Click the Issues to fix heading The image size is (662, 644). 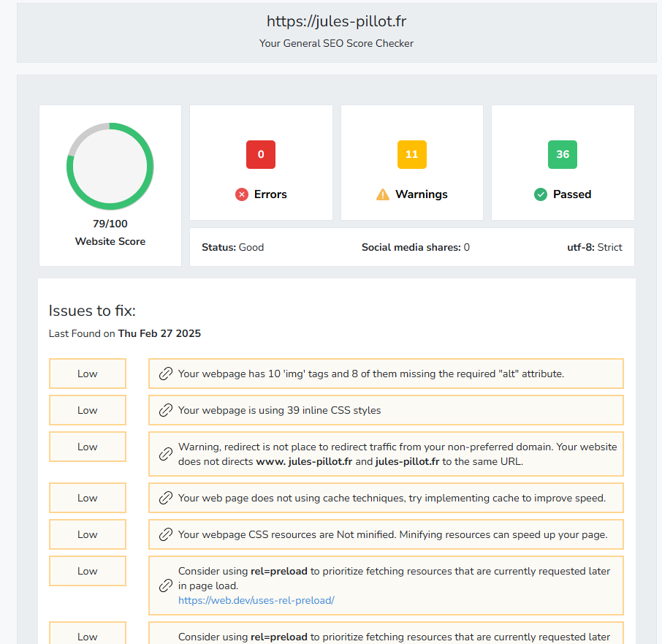coord(92,311)
